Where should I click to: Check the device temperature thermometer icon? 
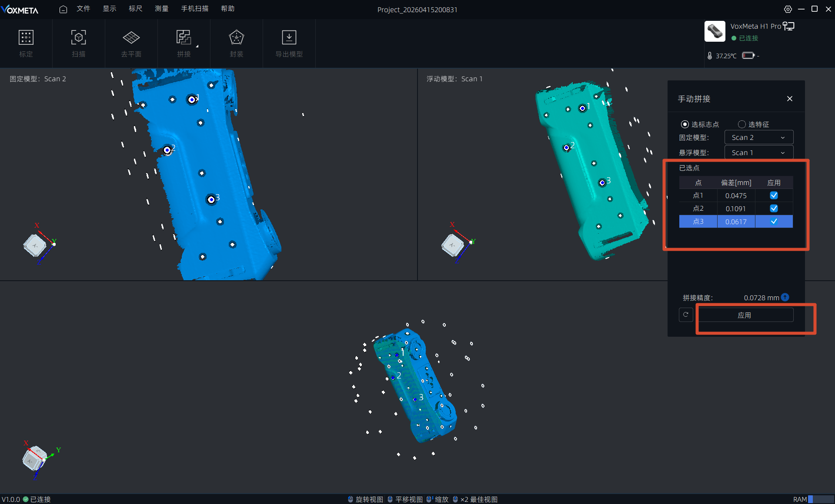point(710,56)
